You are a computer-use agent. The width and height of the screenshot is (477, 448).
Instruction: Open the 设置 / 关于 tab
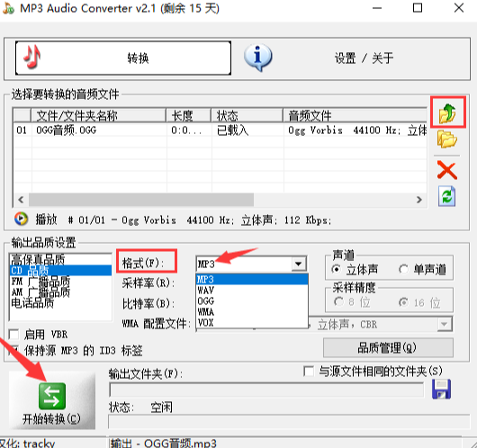pos(364,58)
